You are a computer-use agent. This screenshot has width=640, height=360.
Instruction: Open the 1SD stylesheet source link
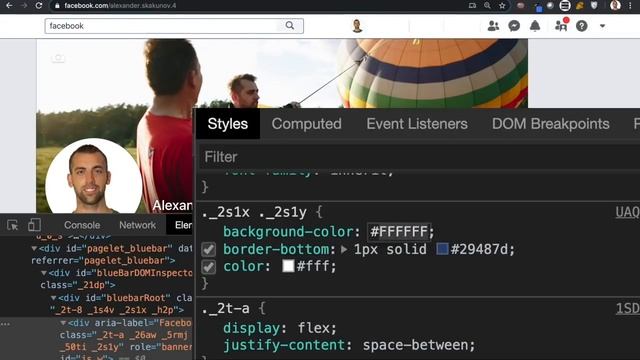[627, 308]
